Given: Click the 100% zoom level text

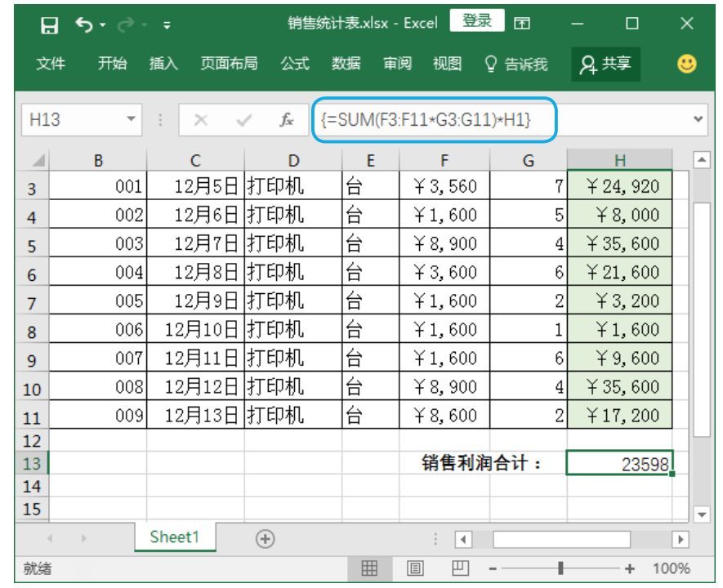Looking at the screenshot, I should point(671,568).
